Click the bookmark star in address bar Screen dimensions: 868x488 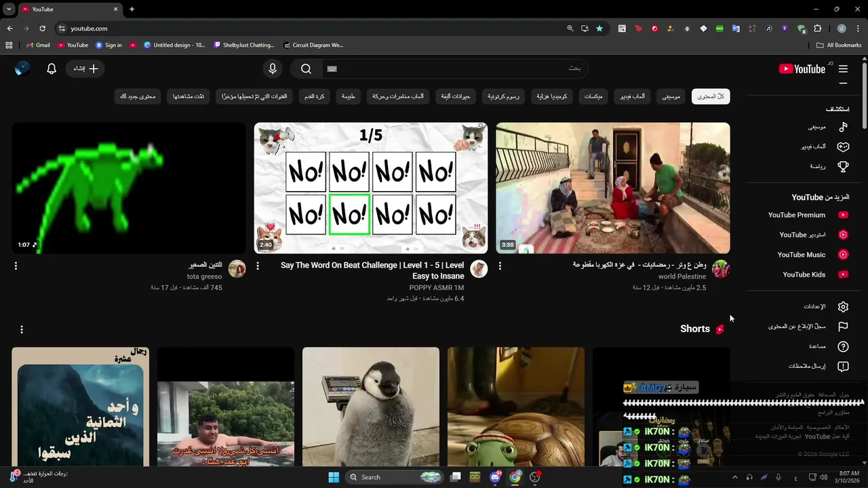coord(599,28)
